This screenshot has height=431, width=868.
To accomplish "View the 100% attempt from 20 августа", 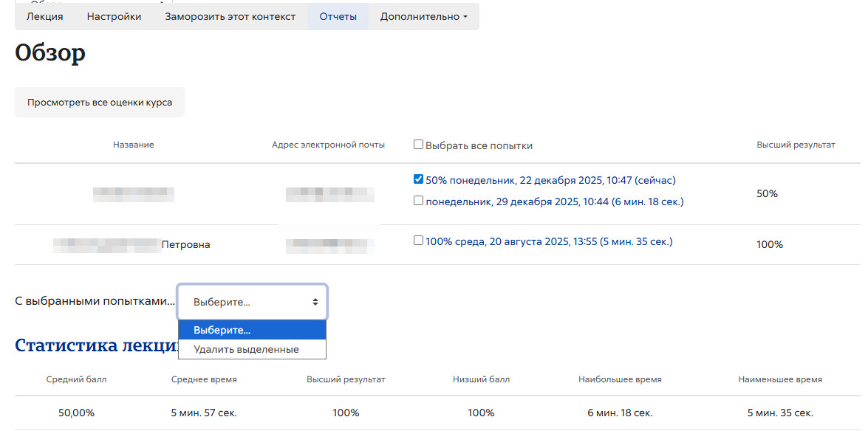I will pos(549,241).
